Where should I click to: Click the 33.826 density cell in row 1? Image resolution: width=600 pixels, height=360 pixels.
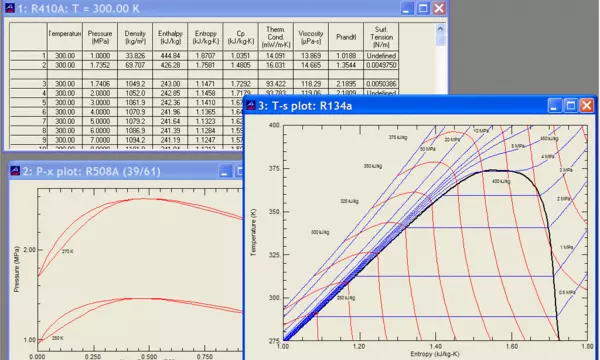point(135,56)
